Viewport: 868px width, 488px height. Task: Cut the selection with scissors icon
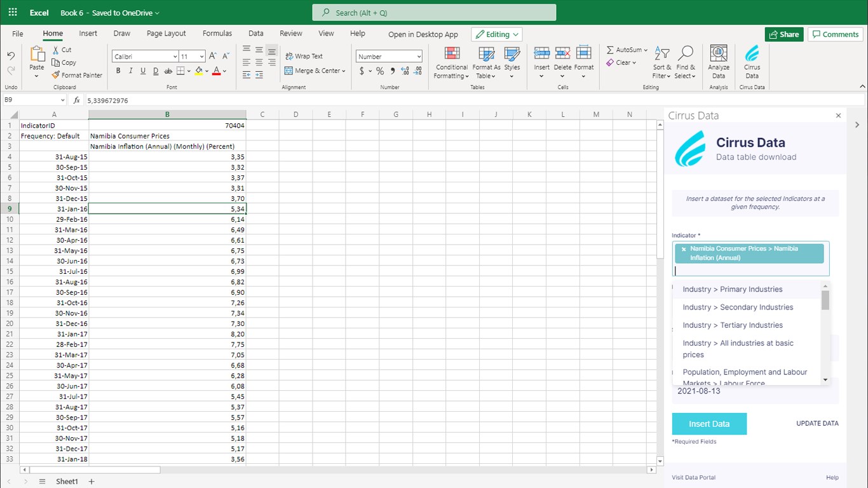(x=57, y=50)
